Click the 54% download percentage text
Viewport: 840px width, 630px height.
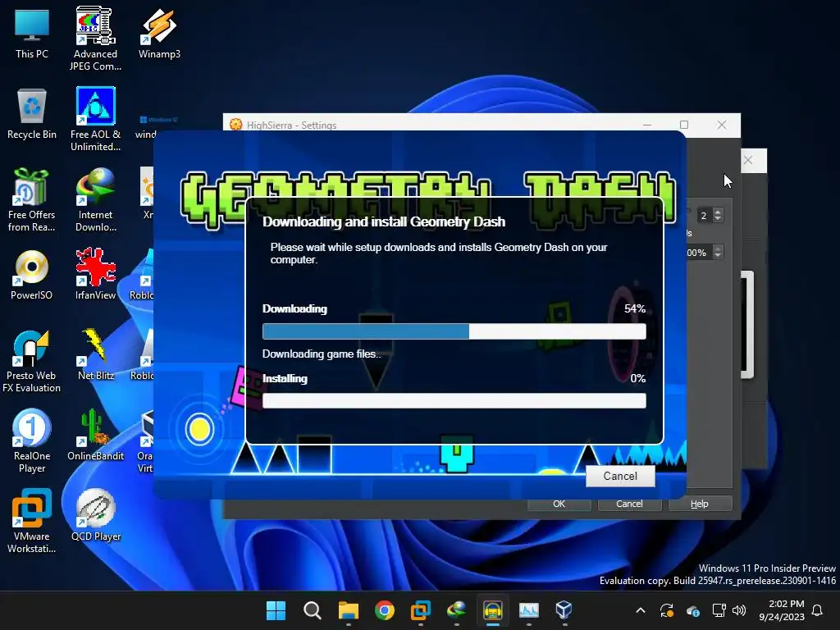(x=635, y=308)
